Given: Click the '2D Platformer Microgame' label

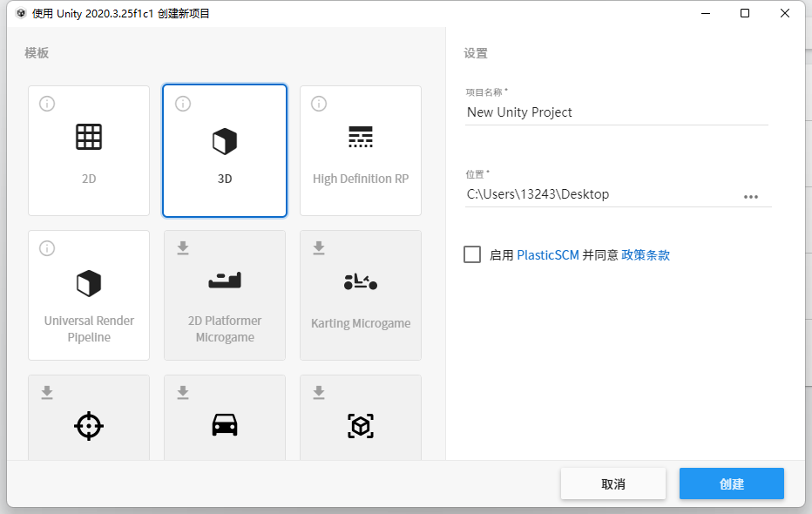Looking at the screenshot, I should 225,328.
